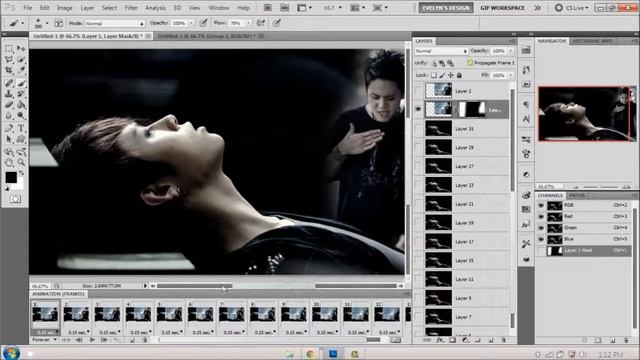The width and height of the screenshot is (640, 360).
Task: Hide the RGB channel
Action: click(541, 205)
